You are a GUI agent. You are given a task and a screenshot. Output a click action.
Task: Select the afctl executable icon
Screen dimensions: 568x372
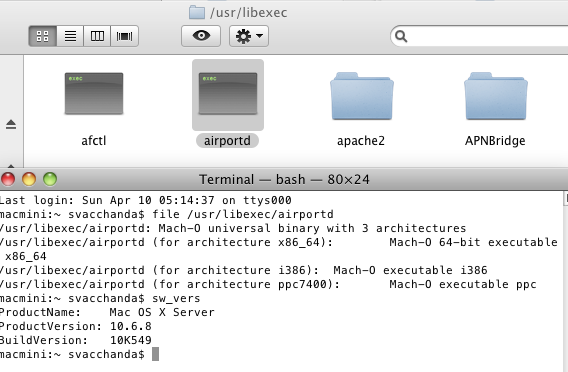94,94
